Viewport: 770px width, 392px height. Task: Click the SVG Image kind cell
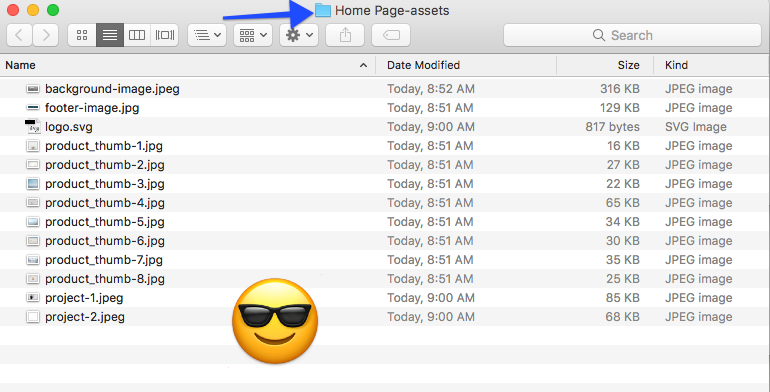coord(696,127)
